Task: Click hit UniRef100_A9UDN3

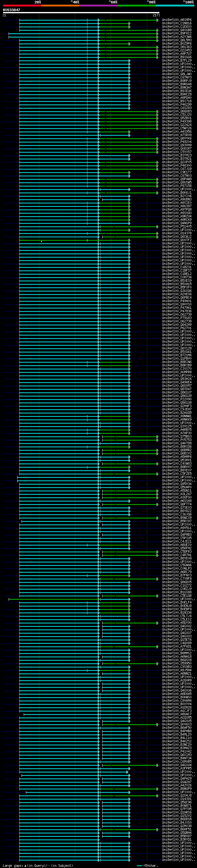Action: point(177,200)
